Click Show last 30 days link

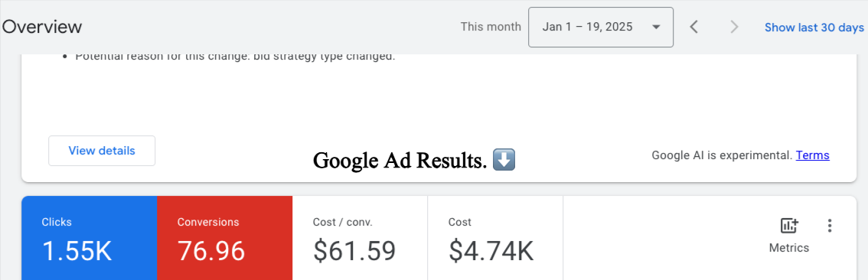tap(814, 27)
